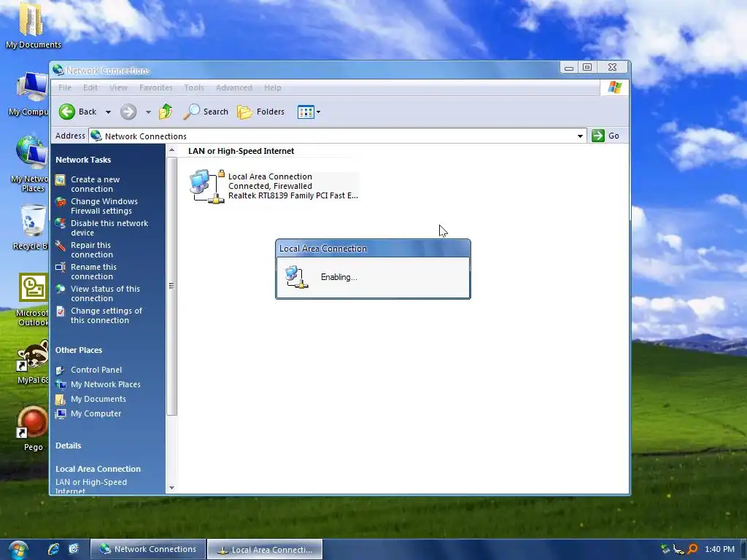Screen dimensions: 747x560
Task: Switch to Network Connections taskbar button
Action: point(148,549)
